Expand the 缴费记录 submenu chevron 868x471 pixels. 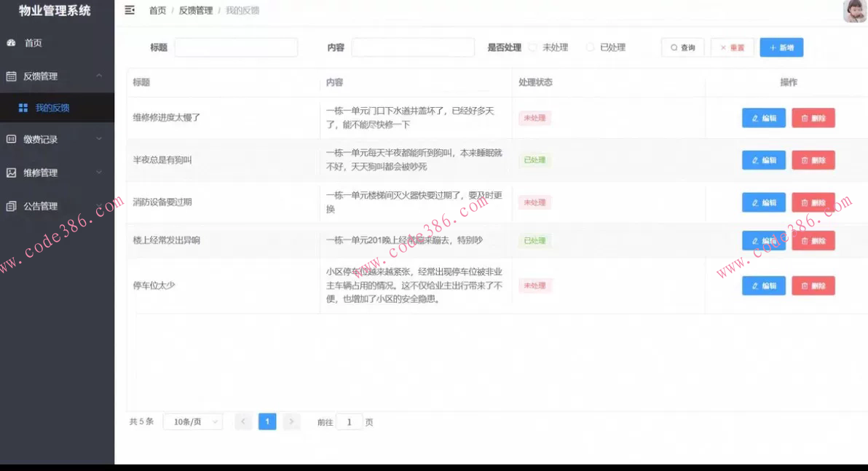coord(99,138)
